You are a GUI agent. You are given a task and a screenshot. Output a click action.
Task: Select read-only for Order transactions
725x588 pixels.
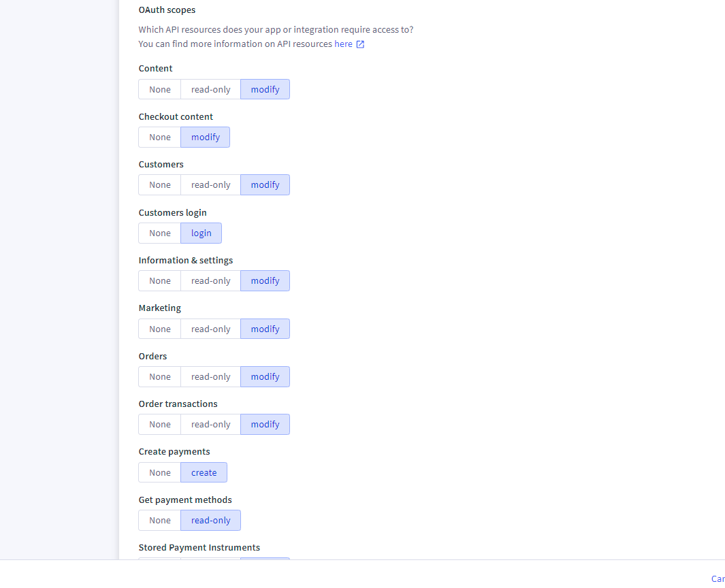[210, 424]
